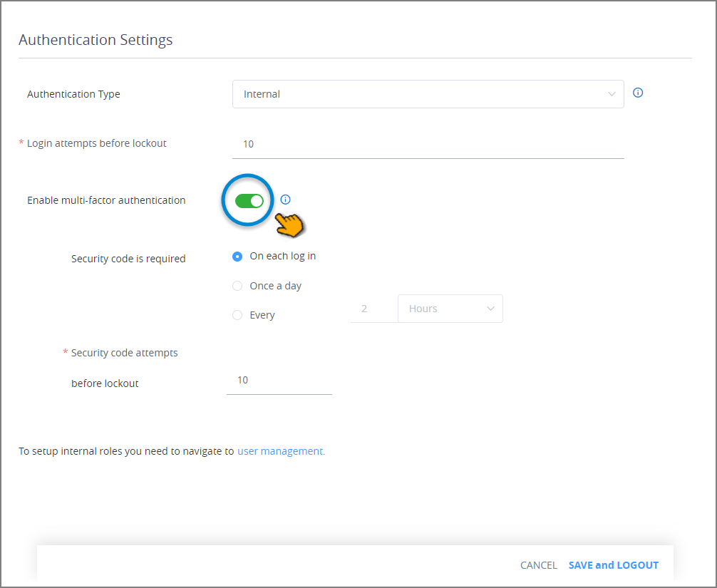717x588 pixels.
Task: Click SAVE and LOGOUT
Action: click(614, 565)
